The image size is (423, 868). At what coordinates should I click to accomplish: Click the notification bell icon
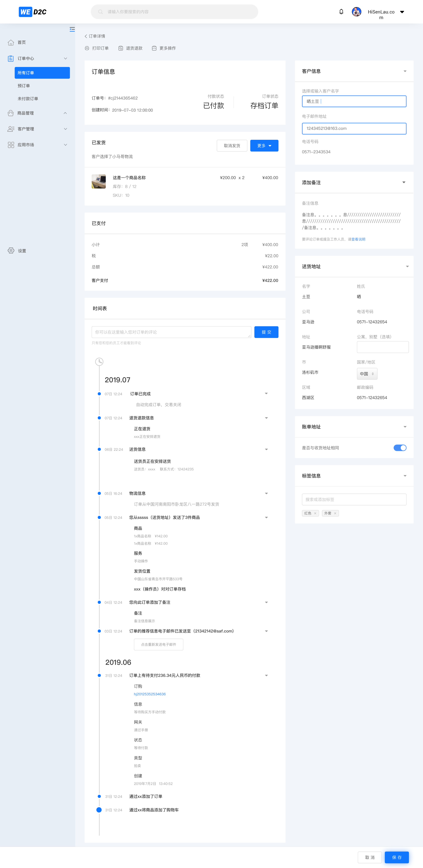pos(341,12)
